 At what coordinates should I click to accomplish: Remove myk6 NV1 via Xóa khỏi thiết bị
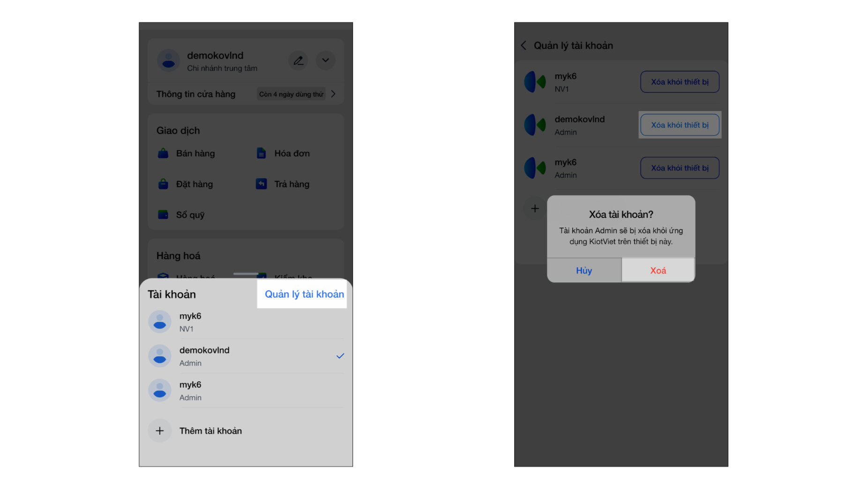point(680,82)
